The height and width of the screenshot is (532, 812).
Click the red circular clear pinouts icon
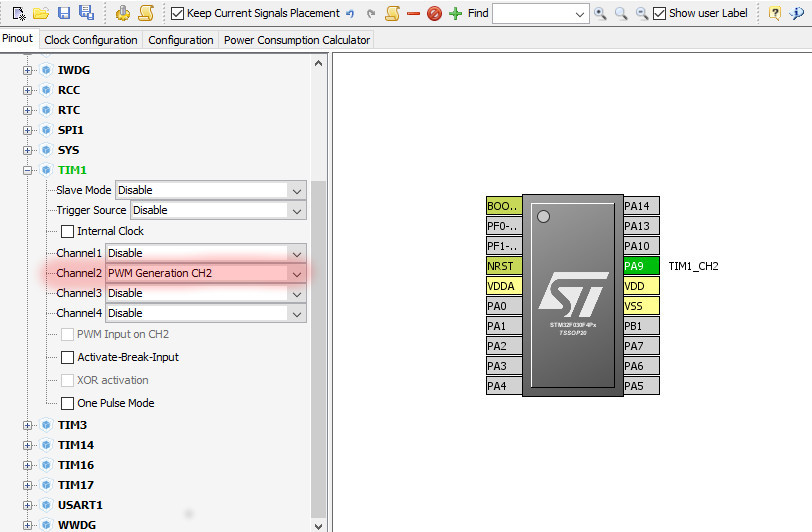434,13
